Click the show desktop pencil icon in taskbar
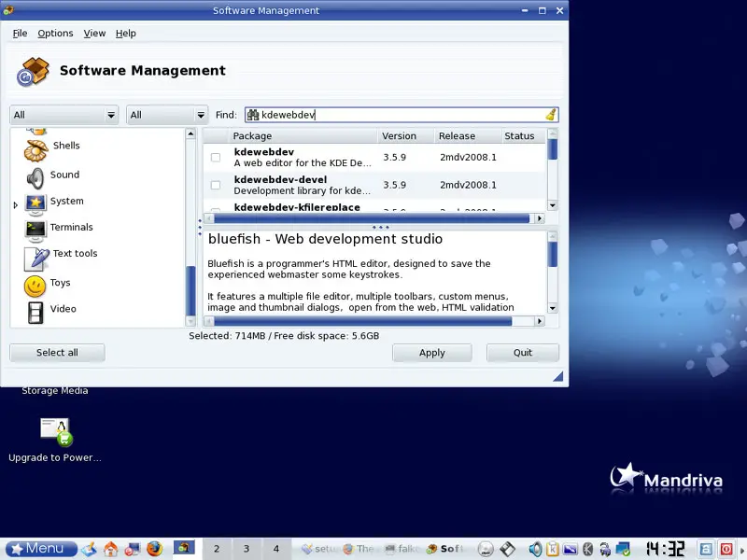 89,549
